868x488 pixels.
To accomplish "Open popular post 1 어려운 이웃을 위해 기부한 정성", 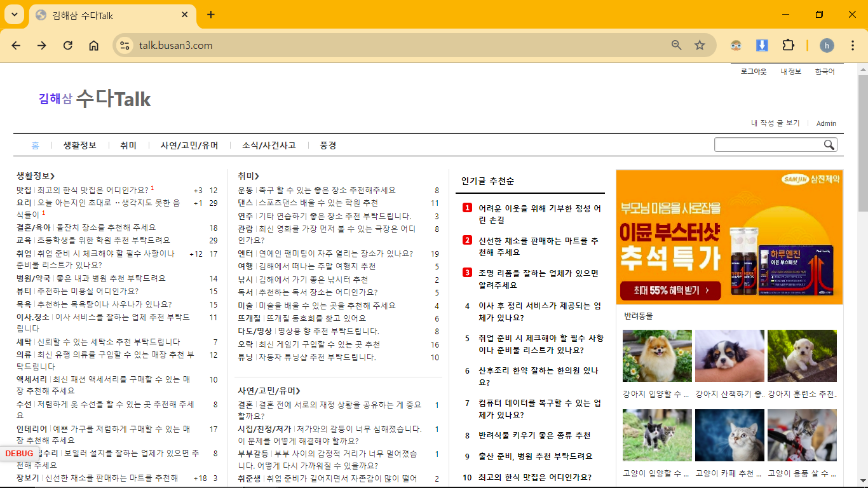I will coord(539,214).
